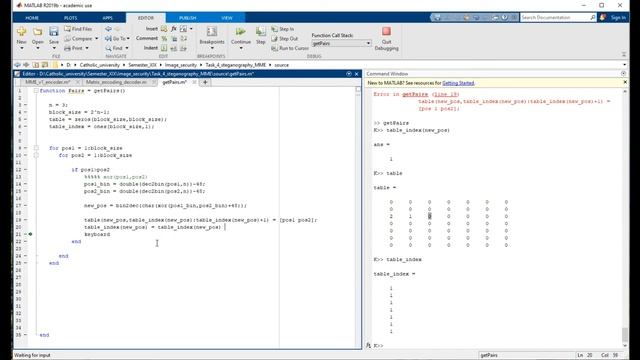Click the notification bell icon

point(603,17)
